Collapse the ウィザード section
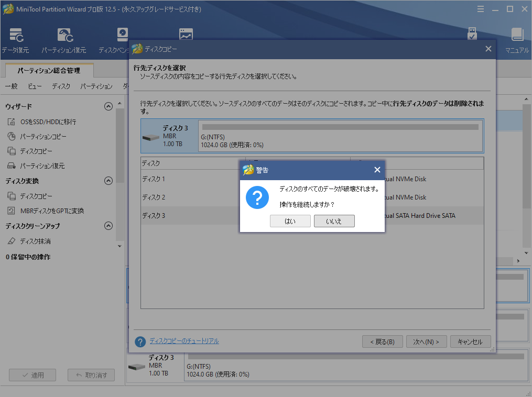532x397 pixels. pyautogui.click(x=108, y=106)
